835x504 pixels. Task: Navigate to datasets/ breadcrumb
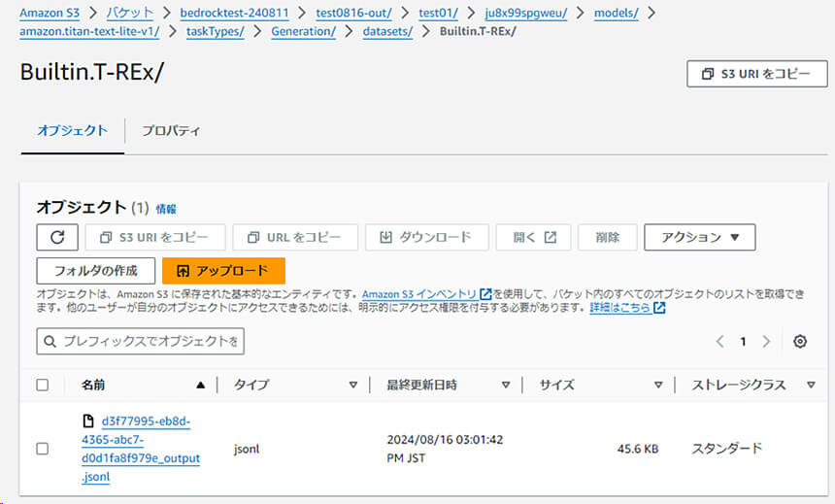click(387, 31)
